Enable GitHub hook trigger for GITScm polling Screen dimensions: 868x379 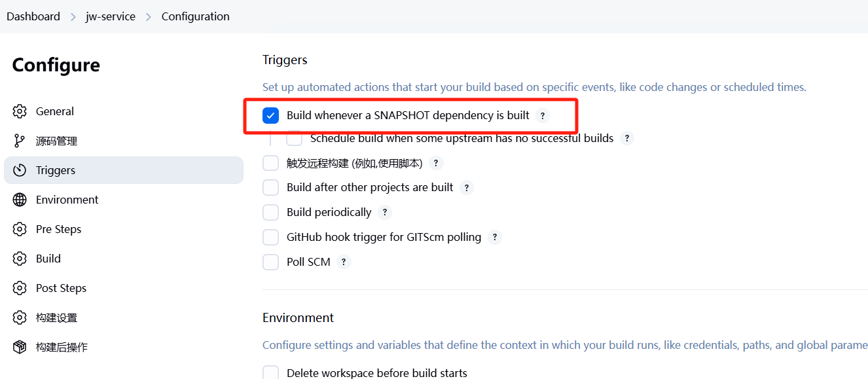pyautogui.click(x=271, y=237)
